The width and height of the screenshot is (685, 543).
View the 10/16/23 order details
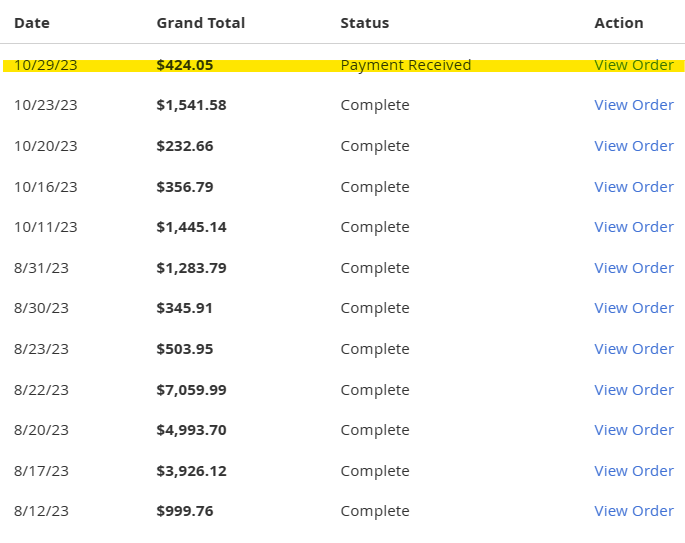click(633, 187)
